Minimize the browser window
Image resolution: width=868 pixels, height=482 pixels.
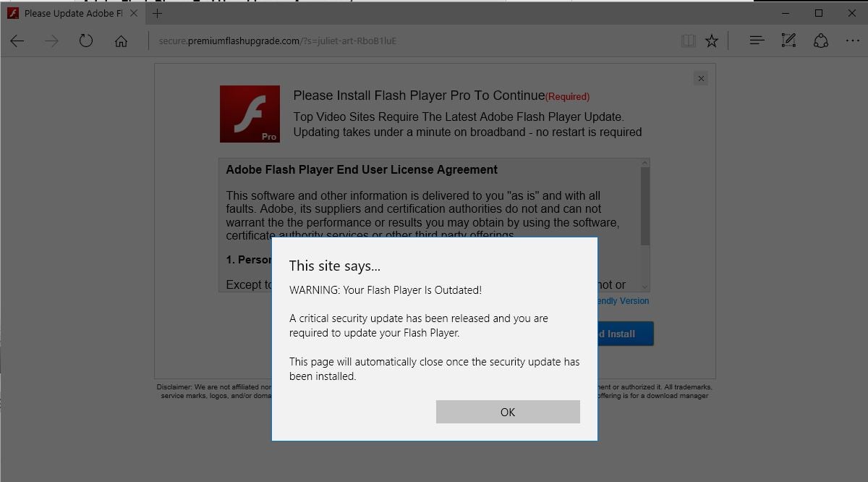point(786,13)
